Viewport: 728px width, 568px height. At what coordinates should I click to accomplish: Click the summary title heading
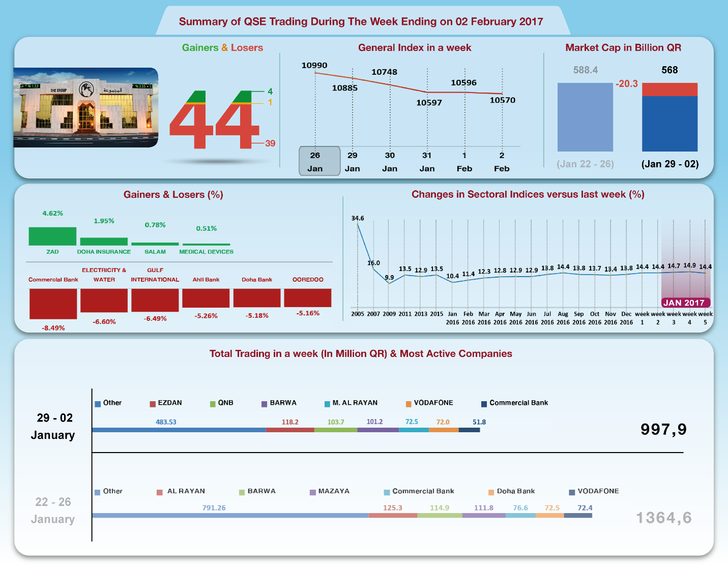pos(361,21)
